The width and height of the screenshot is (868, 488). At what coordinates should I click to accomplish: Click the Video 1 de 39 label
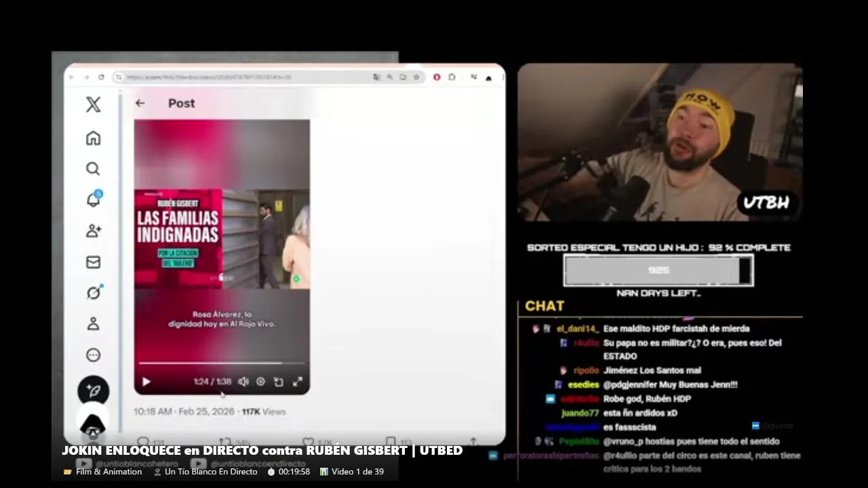[x=352, y=472]
